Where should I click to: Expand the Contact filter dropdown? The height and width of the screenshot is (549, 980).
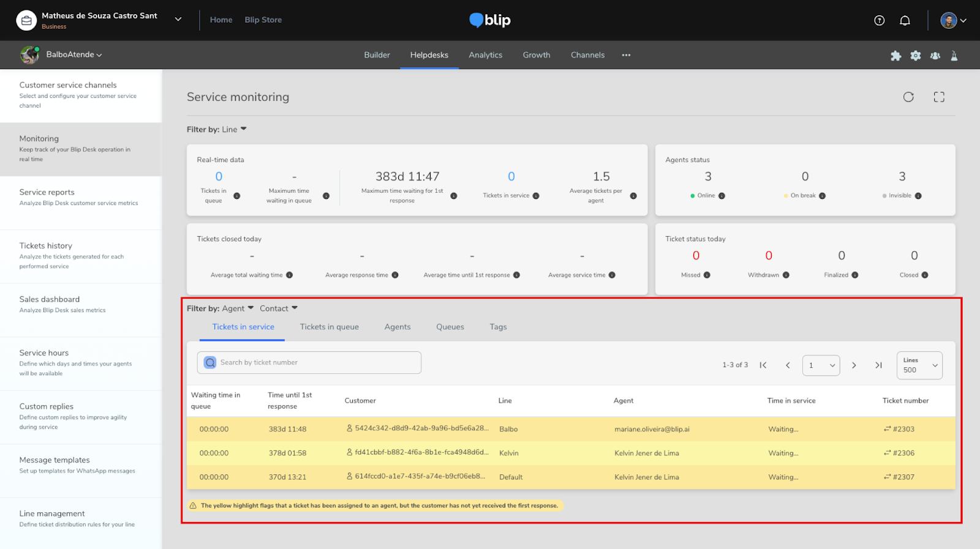pos(279,308)
